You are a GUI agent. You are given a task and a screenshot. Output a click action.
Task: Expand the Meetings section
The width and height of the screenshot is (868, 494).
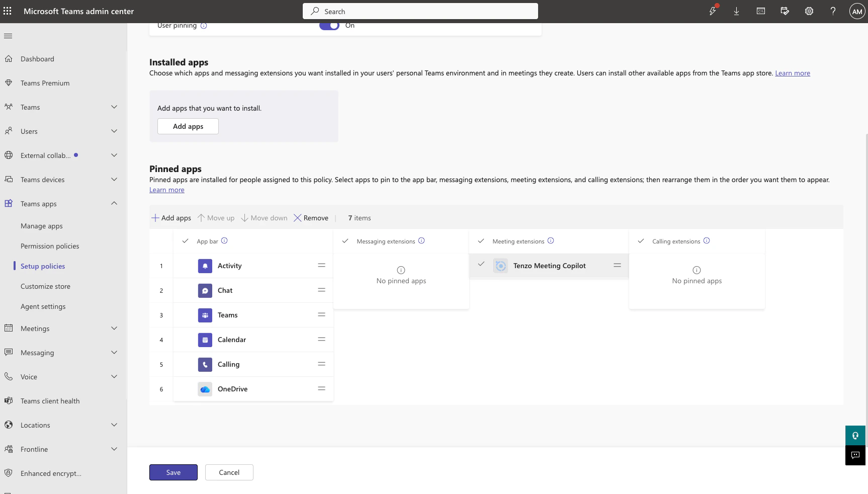click(x=114, y=328)
